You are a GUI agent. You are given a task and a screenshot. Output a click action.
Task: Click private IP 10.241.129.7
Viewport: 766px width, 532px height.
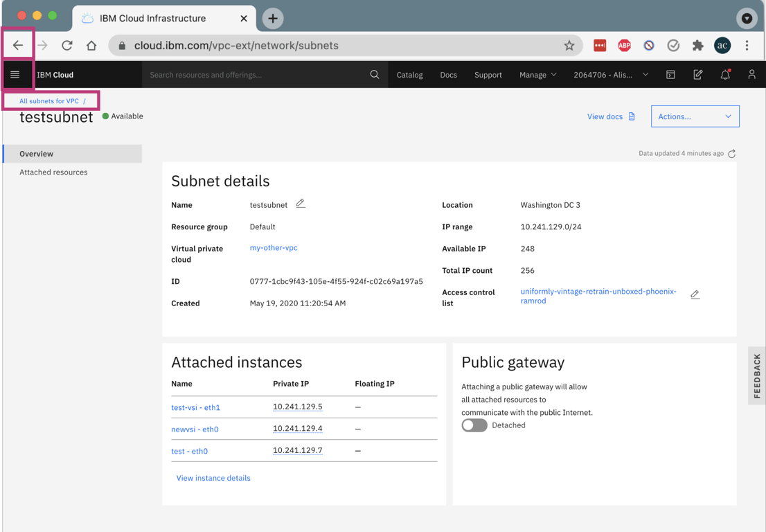coord(298,451)
